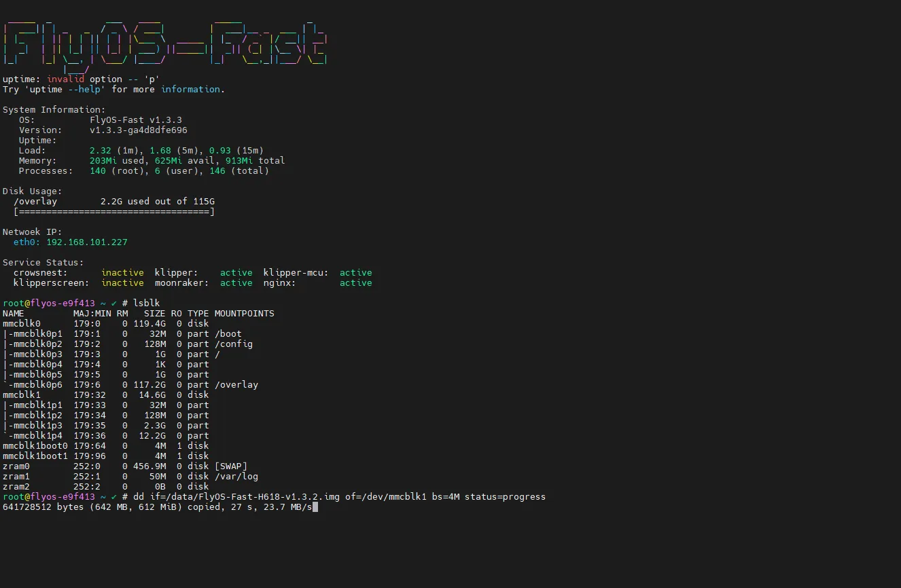Place cursor at the terminal cursor block
The height and width of the screenshot is (588, 901).
[x=315, y=507]
